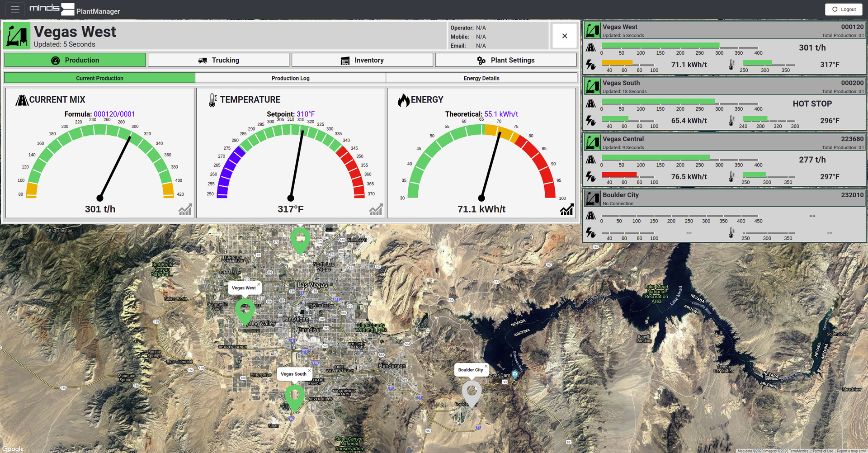Click the Logout button
This screenshot has height=453, width=868.
(x=844, y=9)
